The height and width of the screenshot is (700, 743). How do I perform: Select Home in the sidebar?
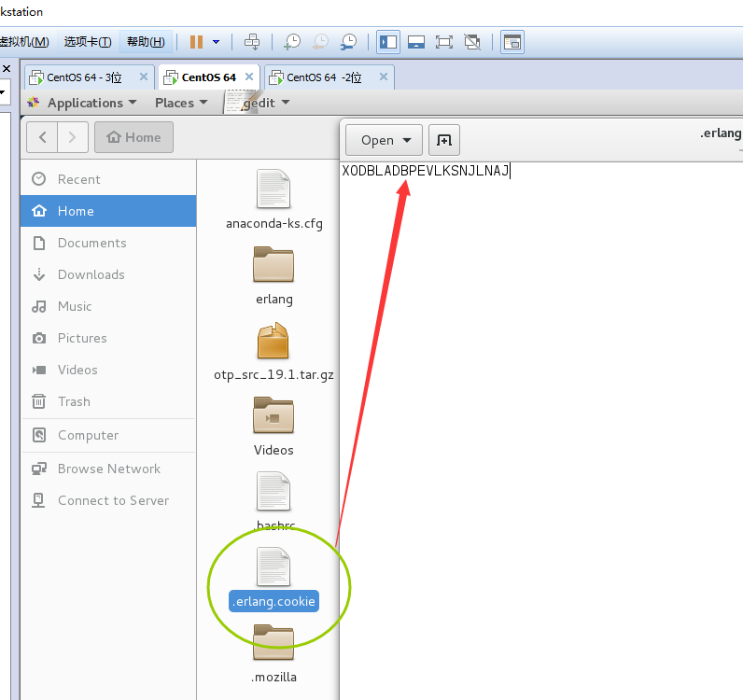(108, 211)
